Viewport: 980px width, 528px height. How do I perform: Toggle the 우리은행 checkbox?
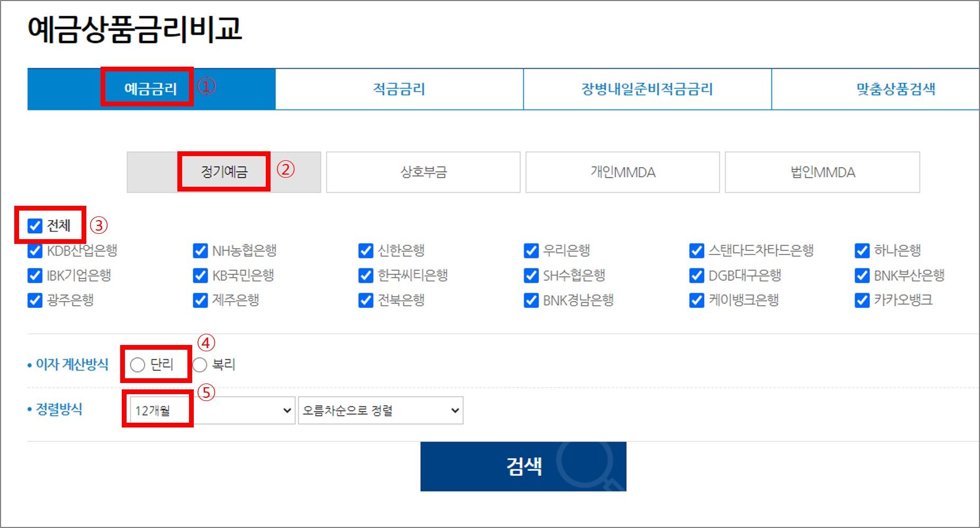(x=531, y=251)
